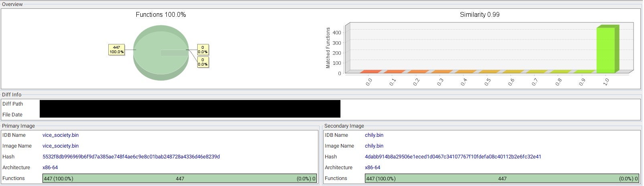Select the secondary Image Name chily.bin field

[x=374, y=146]
